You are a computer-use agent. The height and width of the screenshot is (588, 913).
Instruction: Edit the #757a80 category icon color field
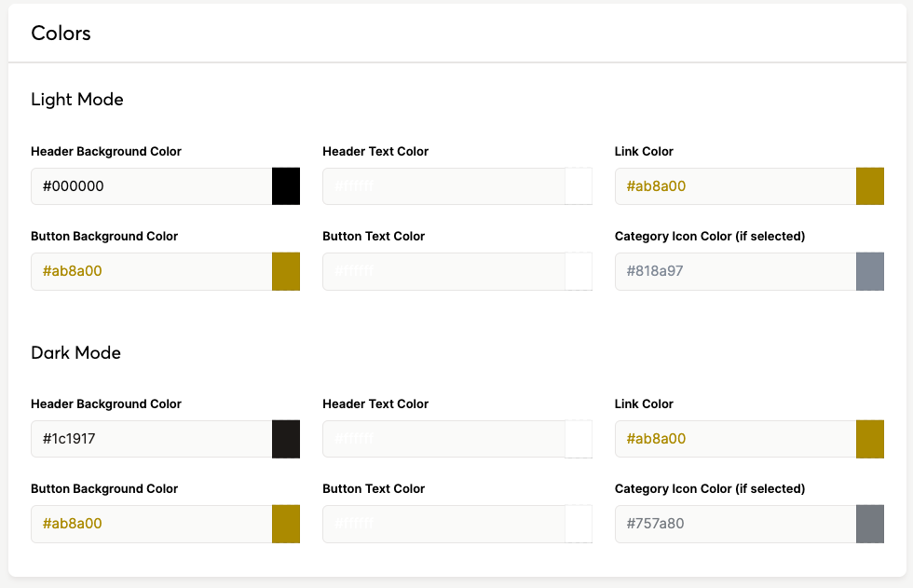(735, 524)
